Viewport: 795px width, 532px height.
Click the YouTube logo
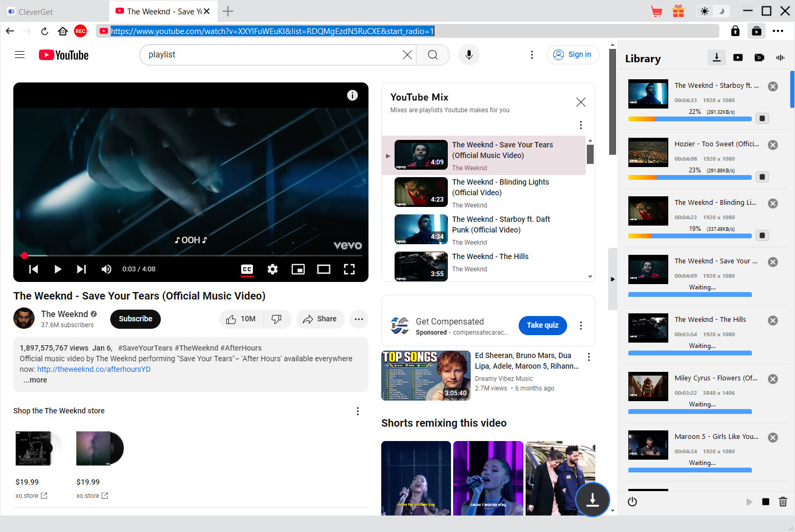[64, 55]
